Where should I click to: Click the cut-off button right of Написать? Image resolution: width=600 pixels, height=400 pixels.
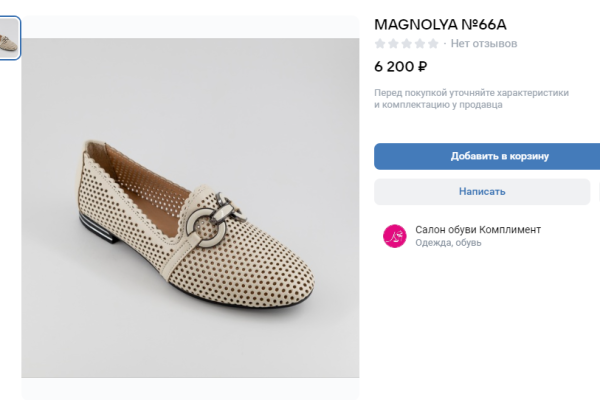596,191
